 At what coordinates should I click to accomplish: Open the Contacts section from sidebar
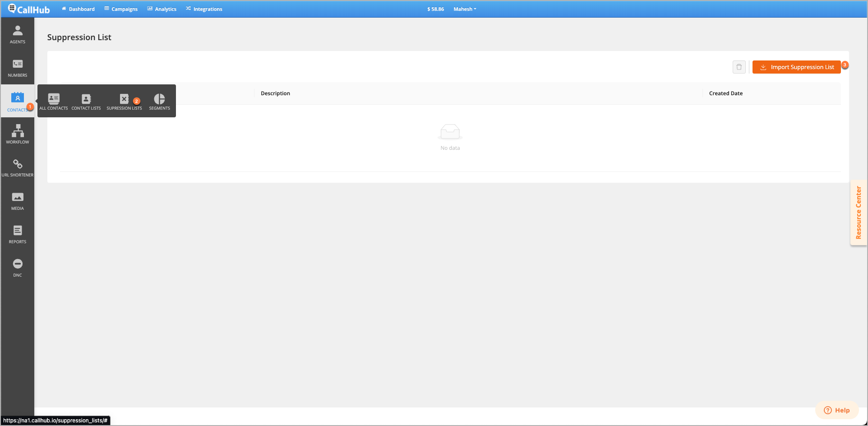[17, 100]
